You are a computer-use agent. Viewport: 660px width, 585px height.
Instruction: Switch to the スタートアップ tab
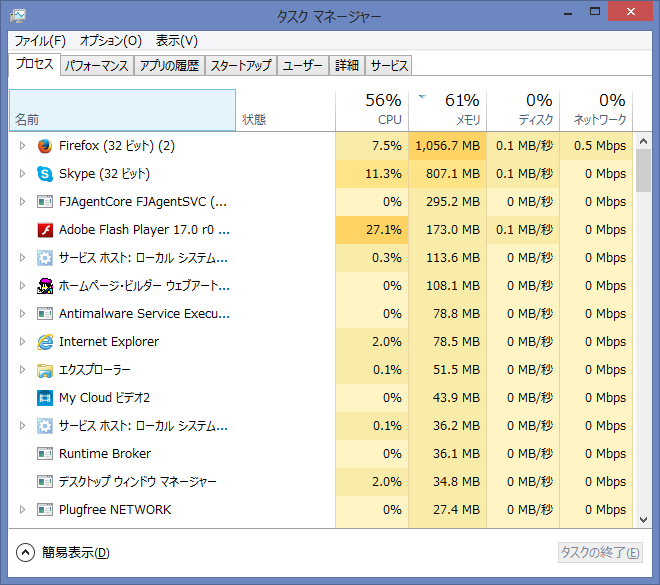[241, 66]
